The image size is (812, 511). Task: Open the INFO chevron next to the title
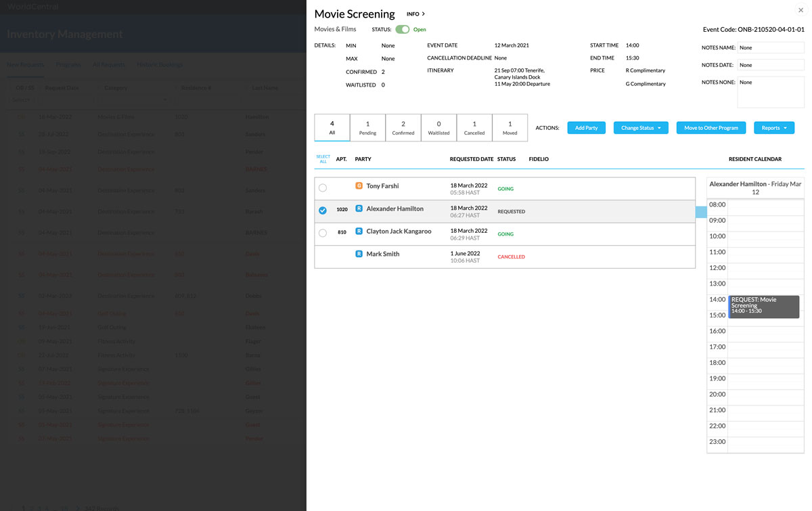point(423,14)
